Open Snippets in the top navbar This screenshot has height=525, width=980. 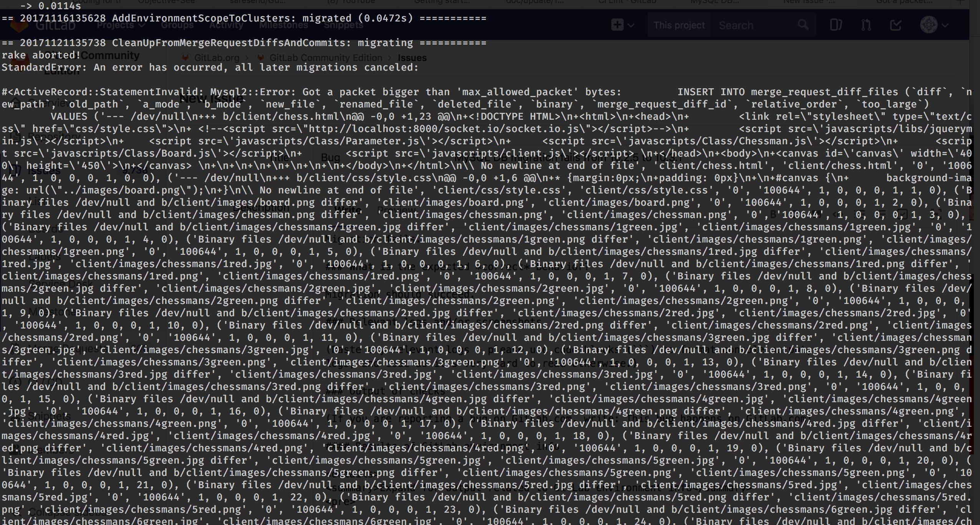(343, 25)
